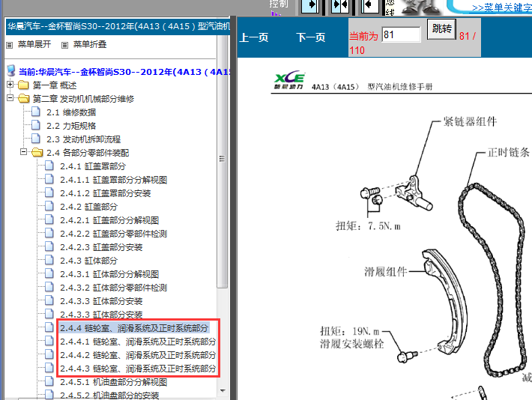Click the page icon for 2.4.3.1 缸体部分分解视图
Screen dimensions: 532x400
click(x=49, y=273)
